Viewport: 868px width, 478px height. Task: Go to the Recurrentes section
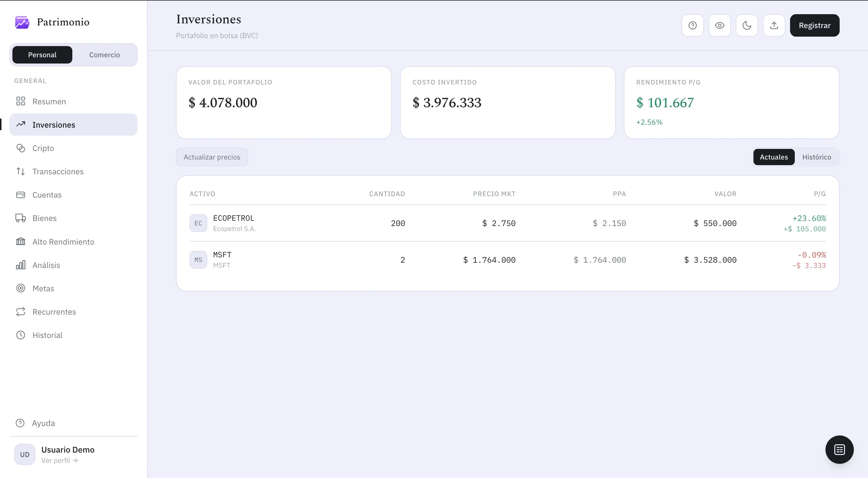74,311
